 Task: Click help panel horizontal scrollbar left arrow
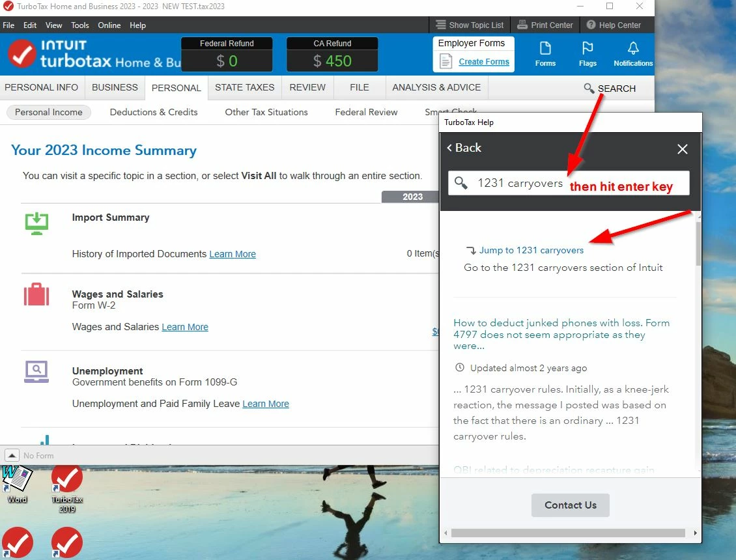click(446, 533)
